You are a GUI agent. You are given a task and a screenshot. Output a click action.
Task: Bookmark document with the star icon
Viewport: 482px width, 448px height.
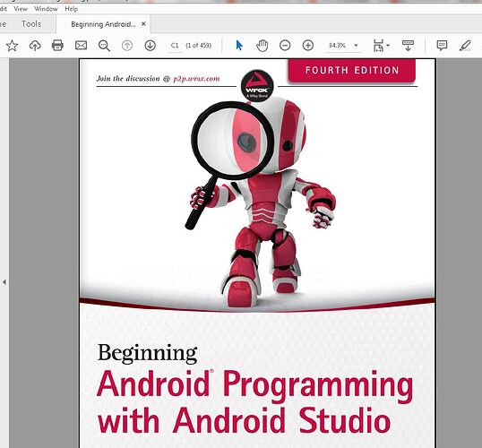click(x=12, y=46)
